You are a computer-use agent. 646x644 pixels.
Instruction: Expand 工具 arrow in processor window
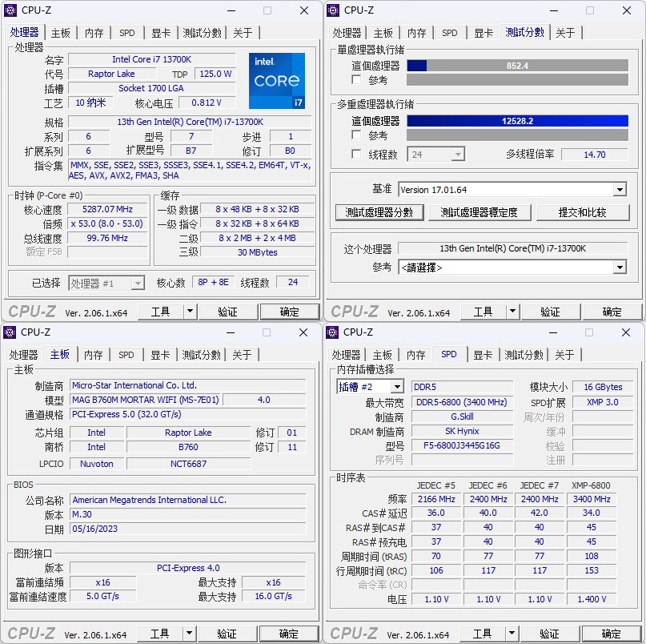click(190, 312)
